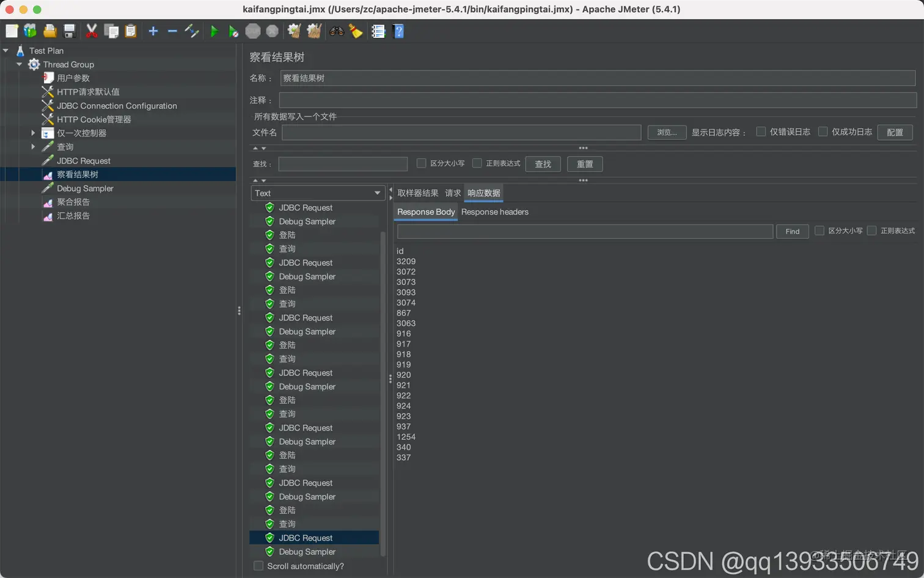Select HTTP请求默认值 in the tree

pyautogui.click(x=88, y=92)
